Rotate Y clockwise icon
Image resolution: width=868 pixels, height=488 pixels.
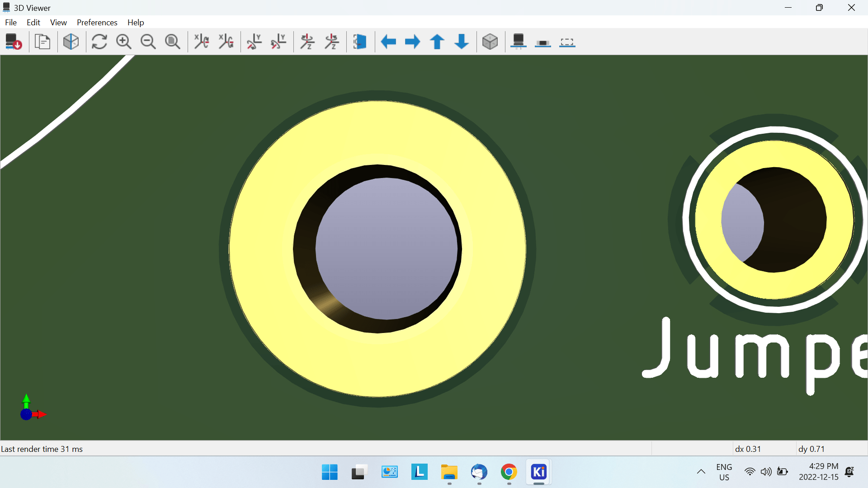254,42
